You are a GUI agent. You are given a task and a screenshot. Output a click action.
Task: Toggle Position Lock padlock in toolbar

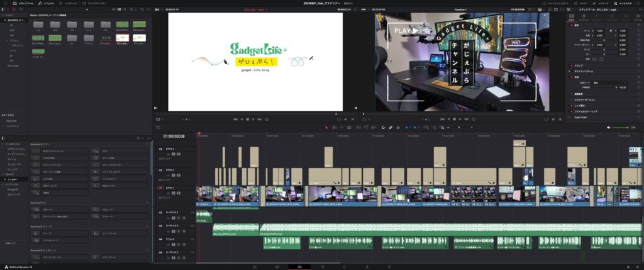tap(398, 127)
